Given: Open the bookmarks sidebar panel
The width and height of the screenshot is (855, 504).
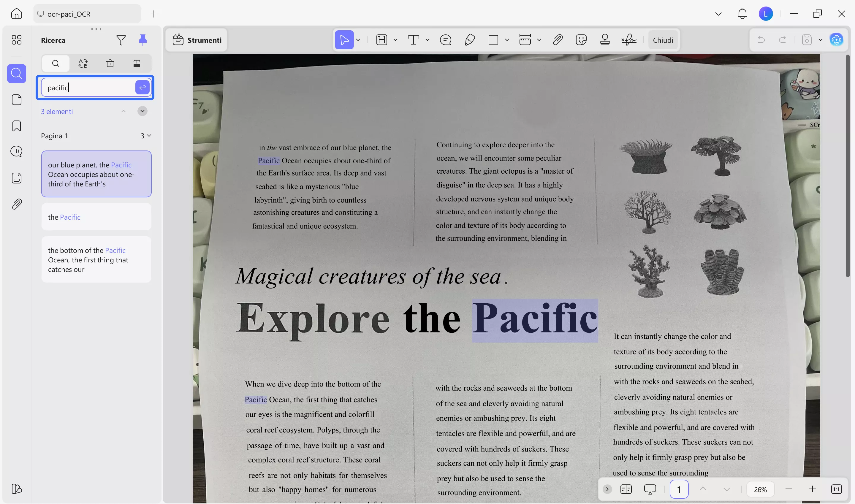Looking at the screenshot, I should (16, 126).
